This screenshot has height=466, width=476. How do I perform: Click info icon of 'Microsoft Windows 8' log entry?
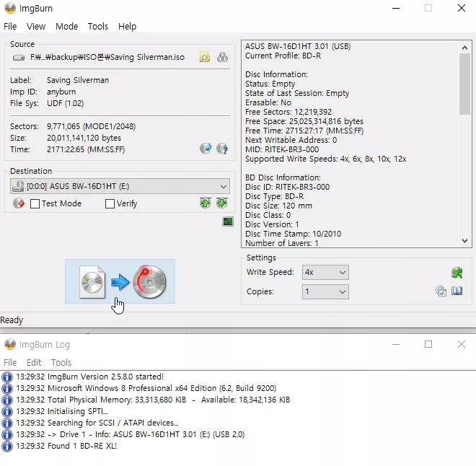[x=7, y=388]
